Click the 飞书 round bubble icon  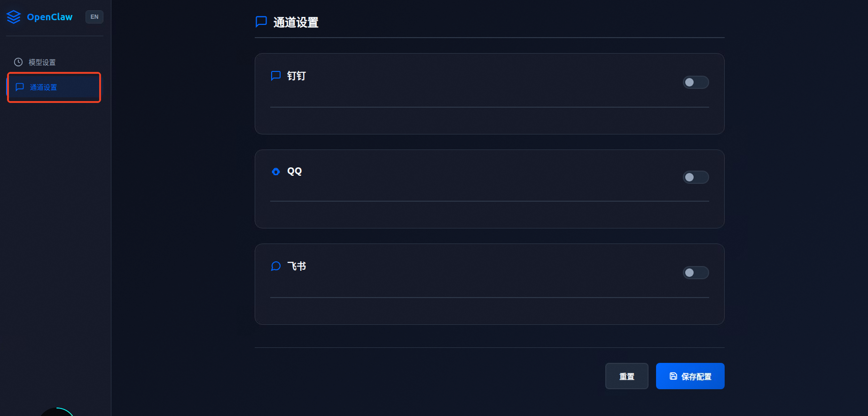[x=276, y=266]
